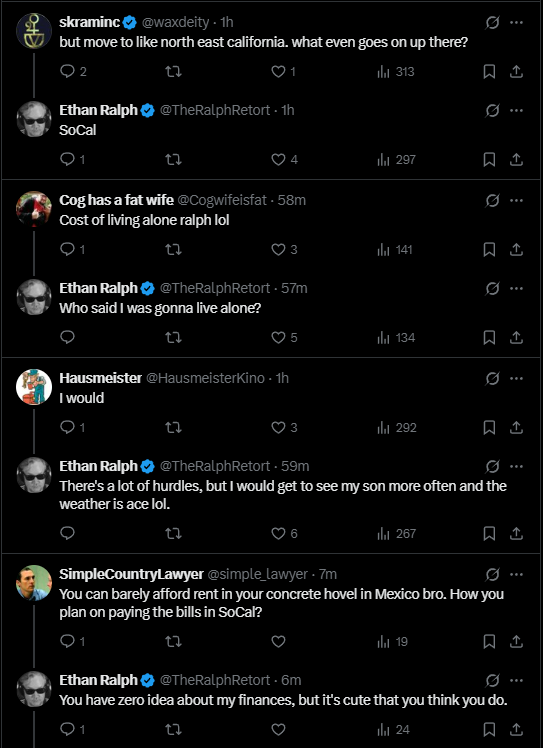543x748 pixels.
Task: Reply to SimpleCountryLawyer's concrete hovel tweet
Action: tap(68, 642)
